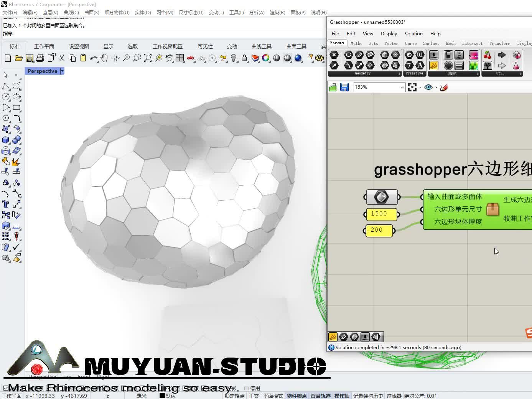Viewport: 532px width, 399px height.
Task: Click the pink gradient input component
Action: click(474, 55)
